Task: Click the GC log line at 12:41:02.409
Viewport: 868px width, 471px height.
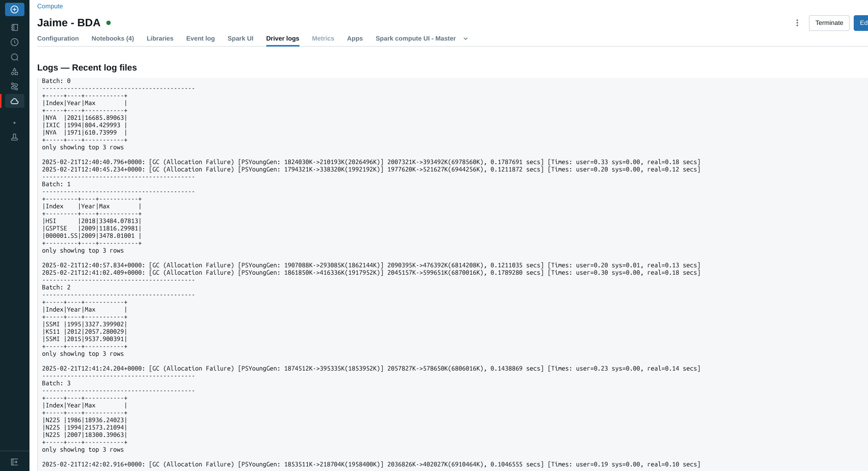Action: [371, 273]
